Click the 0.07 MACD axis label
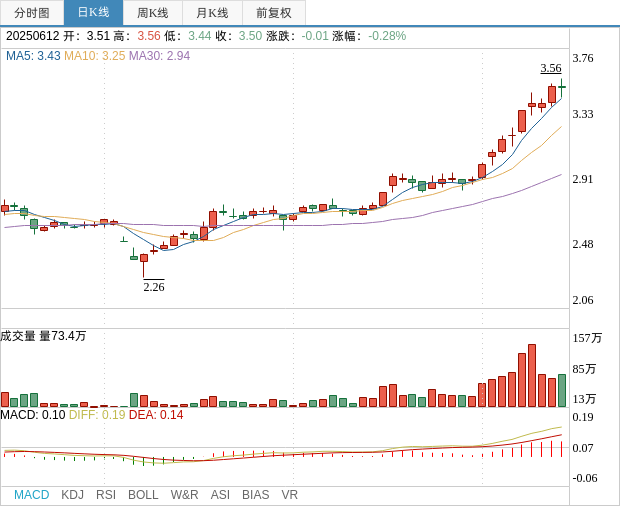The width and height of the screenshot is (620, 506). (x=583, y=448)
